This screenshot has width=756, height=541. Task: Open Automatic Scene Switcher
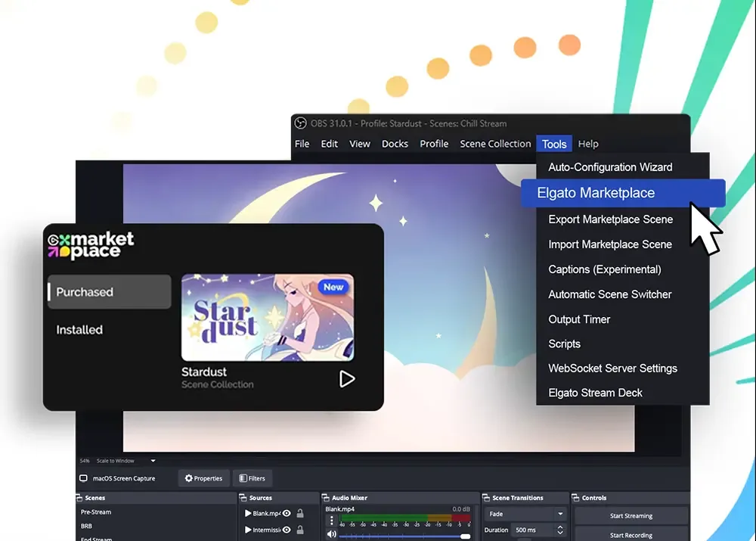click(x=610, y=294)
